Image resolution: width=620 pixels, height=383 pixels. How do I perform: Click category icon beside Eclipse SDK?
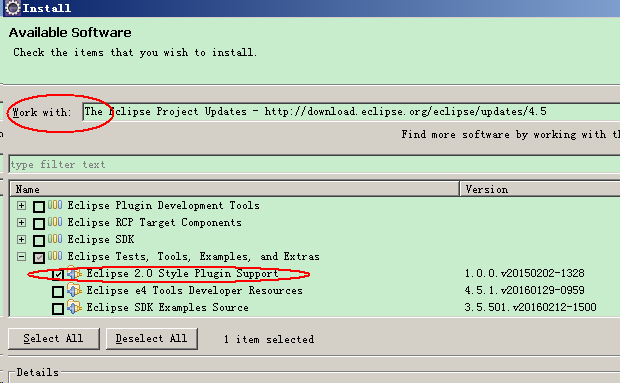[55, 239]
